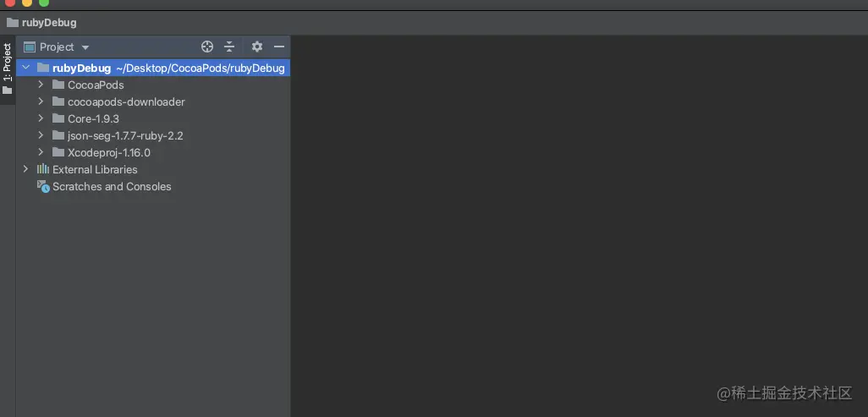Click the Project view window icon
Image resolution: width=868 pixels, height=417 pixels.
pyautogui.click(x=30, y=47)
